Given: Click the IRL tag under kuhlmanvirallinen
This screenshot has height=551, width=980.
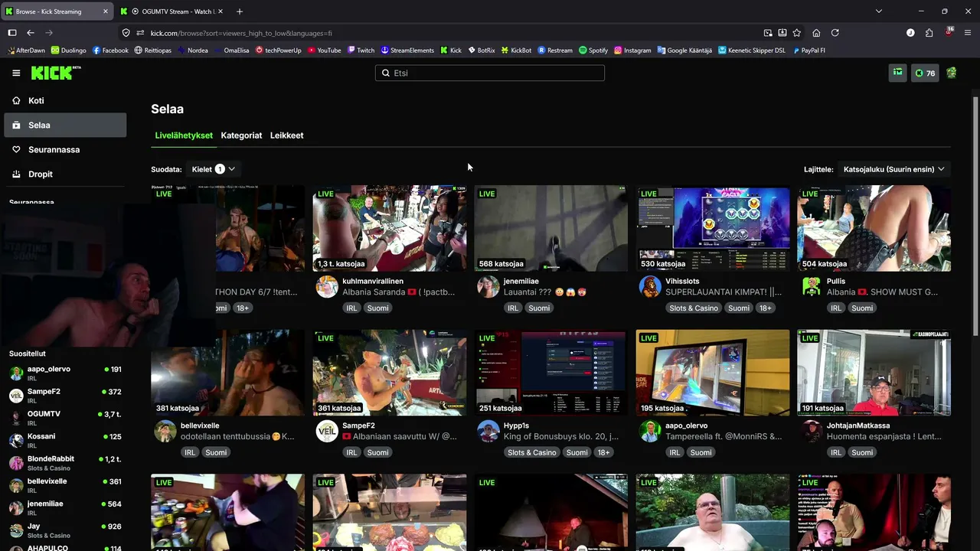Looking at the screenshot, I should [x=351, y=308].
